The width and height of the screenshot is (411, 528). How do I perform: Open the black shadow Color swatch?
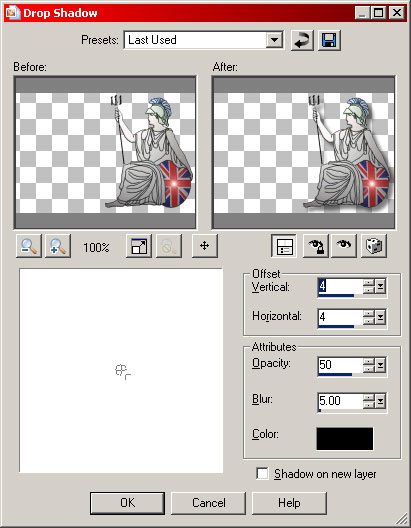click(345, 438)
